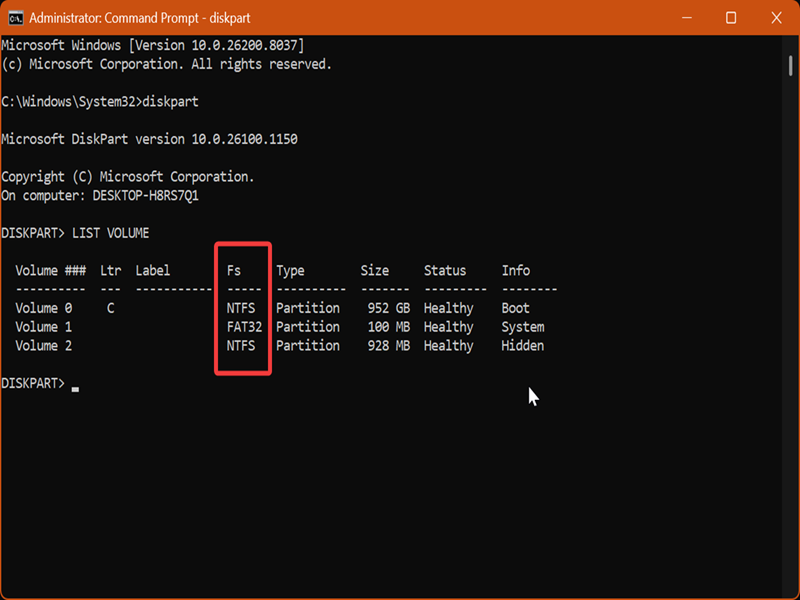The width and height of the screenshot is (800, 600).
Task: Select the 'Microsoft Windows [Version 10.0.26200.8037]' line
Action: coord(153,45)
